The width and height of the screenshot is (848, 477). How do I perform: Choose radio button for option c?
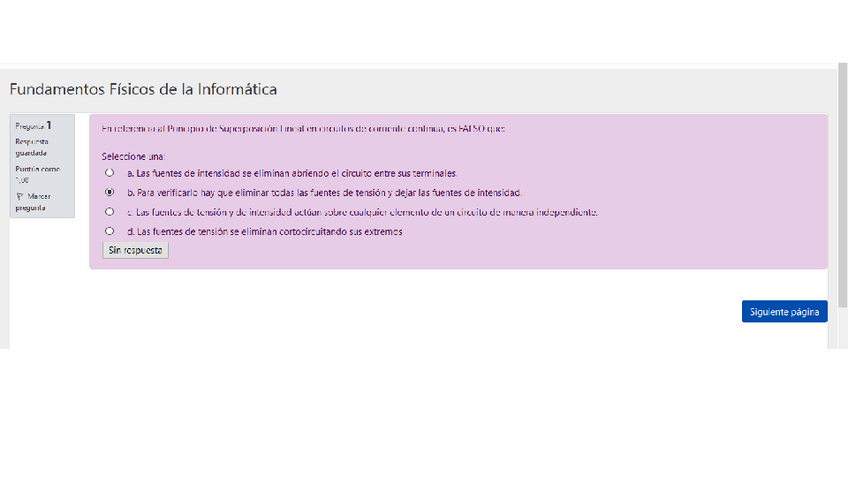click(110, 212)
